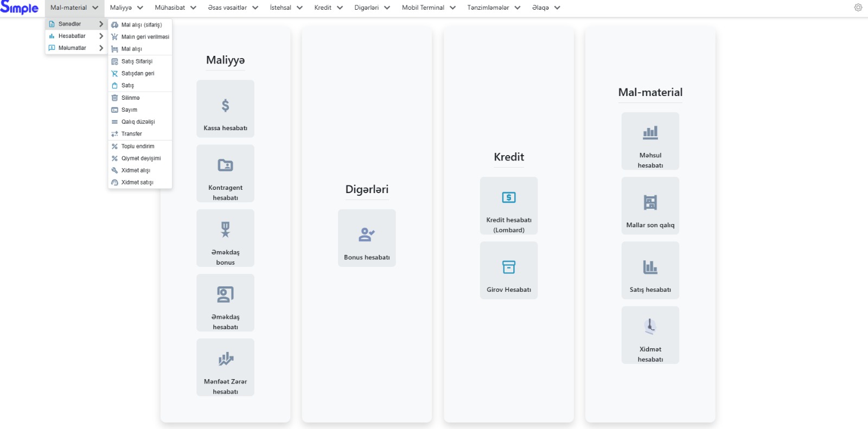Expand the Tənzimləmələr dropdown menu

(x=494, y=8)
